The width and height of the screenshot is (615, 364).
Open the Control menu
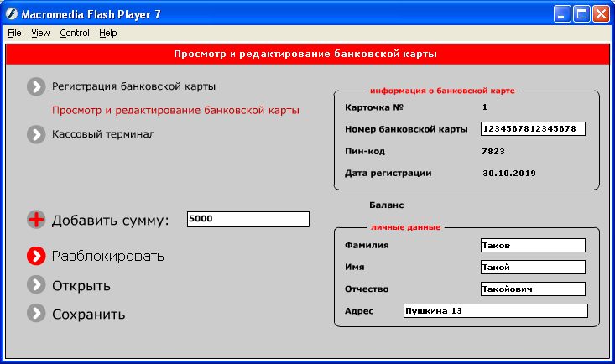pyautogui.click(x=75, y=33)
